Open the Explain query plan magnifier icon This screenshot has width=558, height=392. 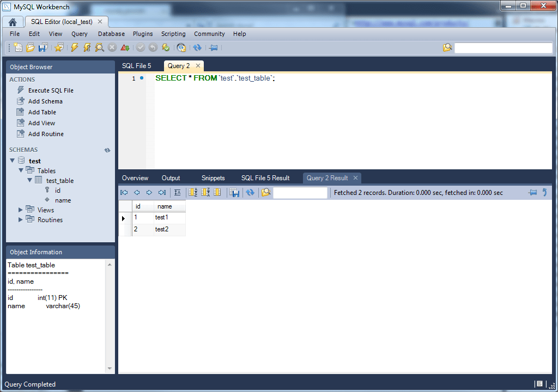(x=100, y=47)
